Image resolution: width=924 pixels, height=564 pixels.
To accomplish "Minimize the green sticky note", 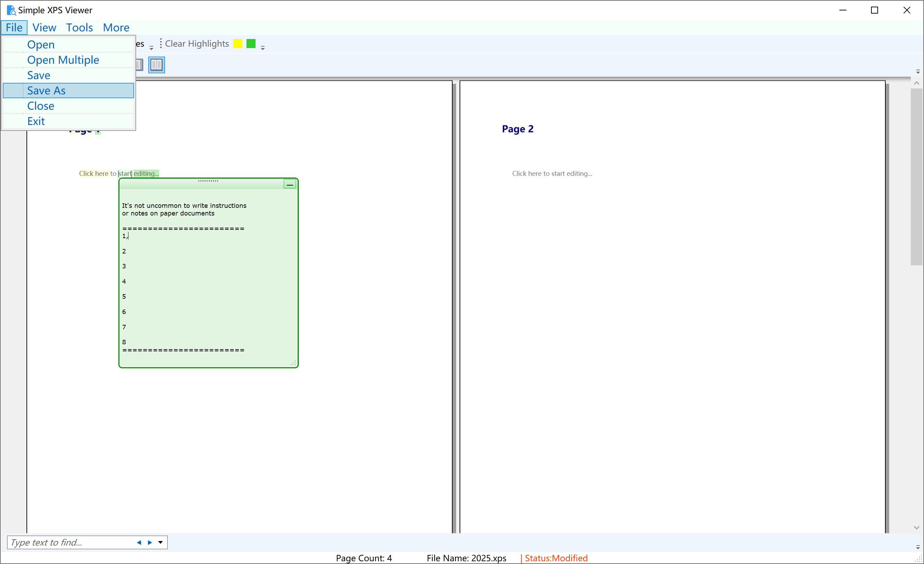I will click(290, 185).
